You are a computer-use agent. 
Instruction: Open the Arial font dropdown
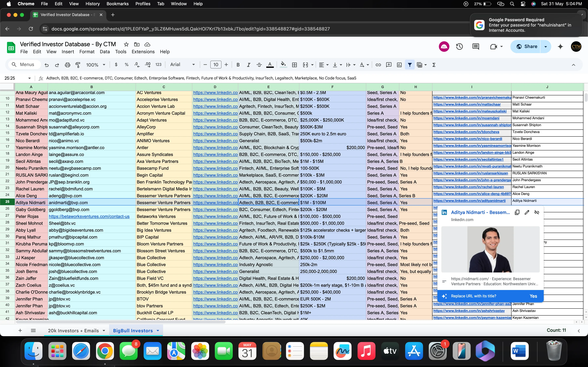pos(182,65)
